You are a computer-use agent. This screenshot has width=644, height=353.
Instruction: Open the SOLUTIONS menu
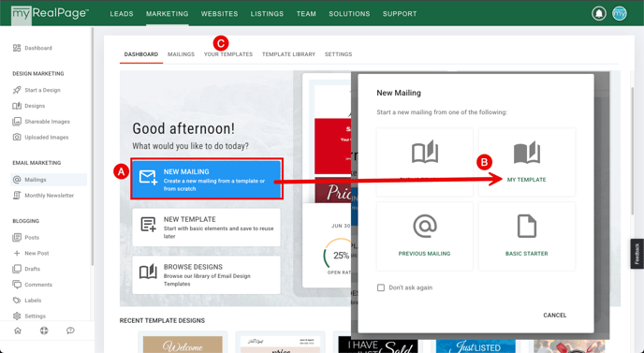pyautogui.click(x=349, y=13)
